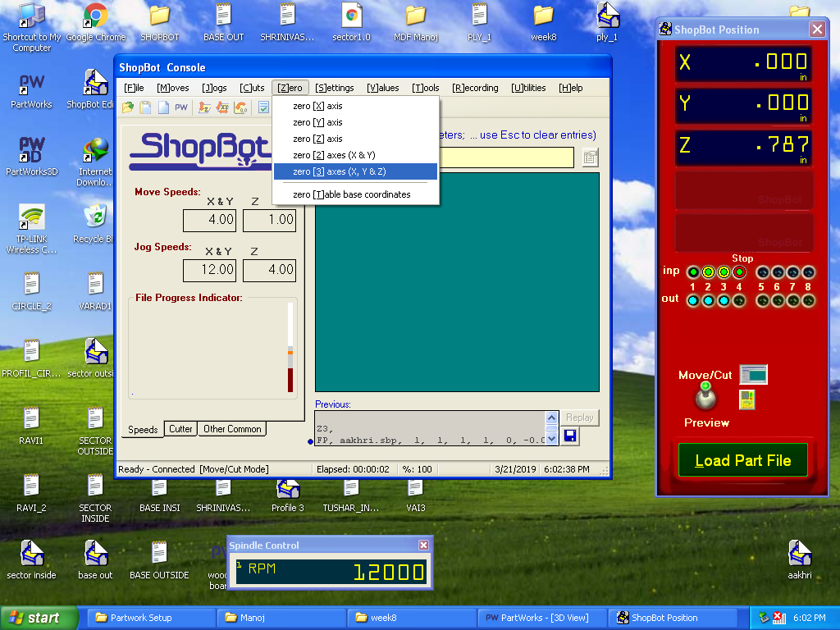
Task: Click the yellow keypad icon in ShopBot Position
Action: coord(746,399)
